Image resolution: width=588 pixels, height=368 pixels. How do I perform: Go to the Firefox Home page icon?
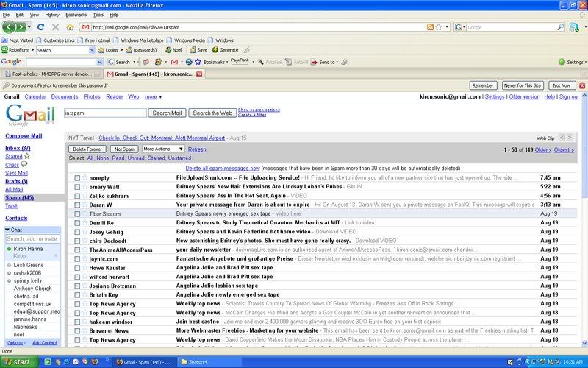pos(71,27)
